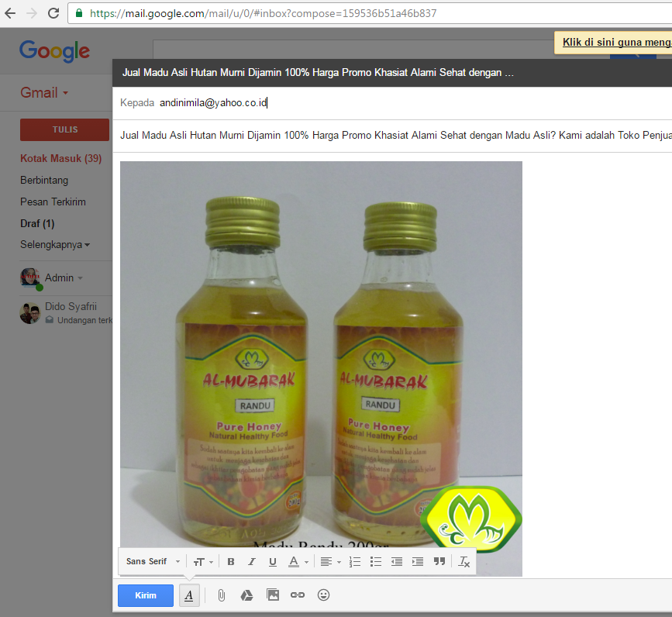The image size is (672, 617).
Task: Toggle the formatting options bar
Action: point(189,595)
